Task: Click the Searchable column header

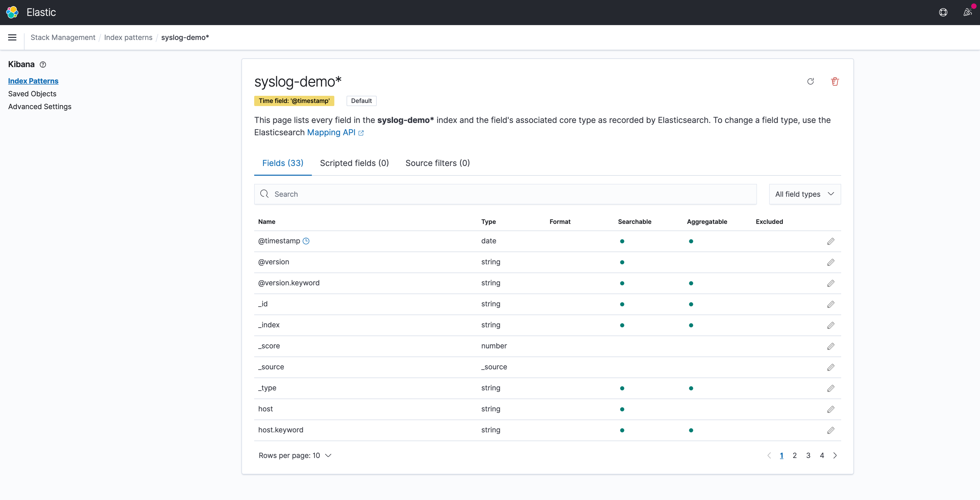Action: [635, 222]
